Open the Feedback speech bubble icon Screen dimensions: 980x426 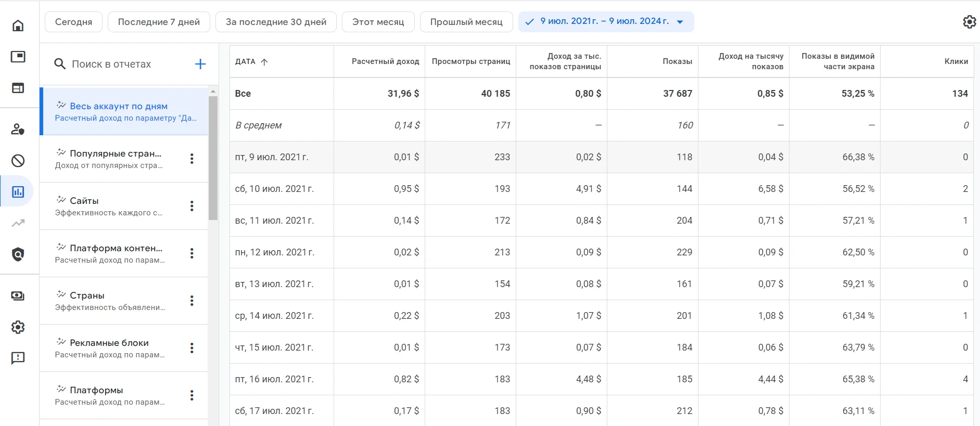pos(18,358)
